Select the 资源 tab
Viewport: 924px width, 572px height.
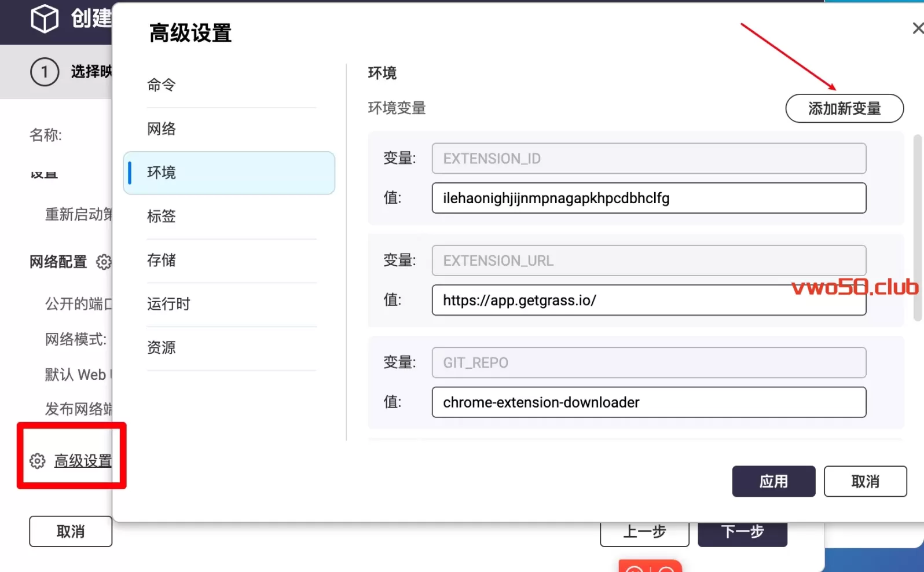(162, 347)
